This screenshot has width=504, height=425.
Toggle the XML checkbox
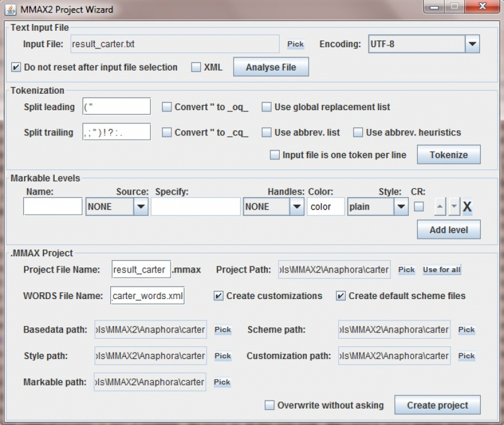196,67
